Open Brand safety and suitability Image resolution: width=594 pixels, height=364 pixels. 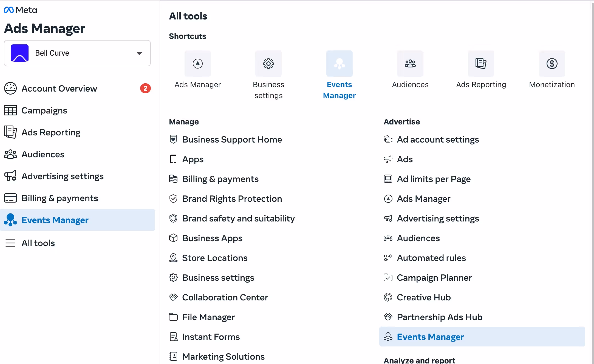(x=238, y=218)
